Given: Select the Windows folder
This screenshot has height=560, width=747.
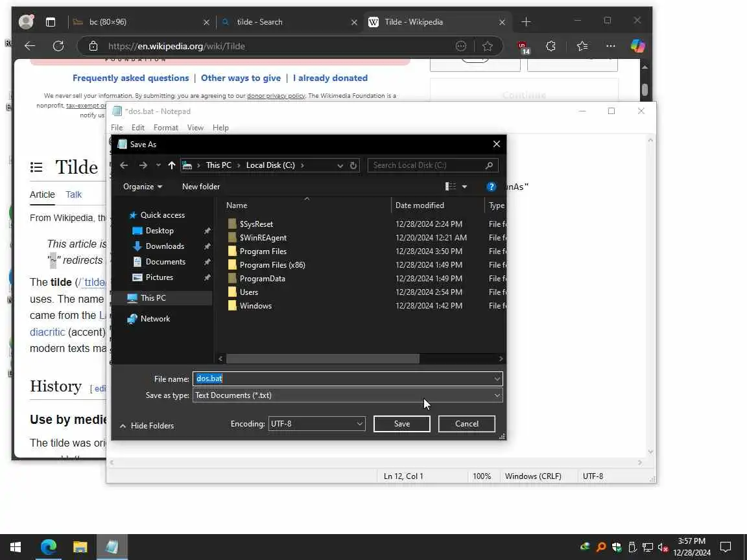Looking at the screenshot, I should [255, 306].
